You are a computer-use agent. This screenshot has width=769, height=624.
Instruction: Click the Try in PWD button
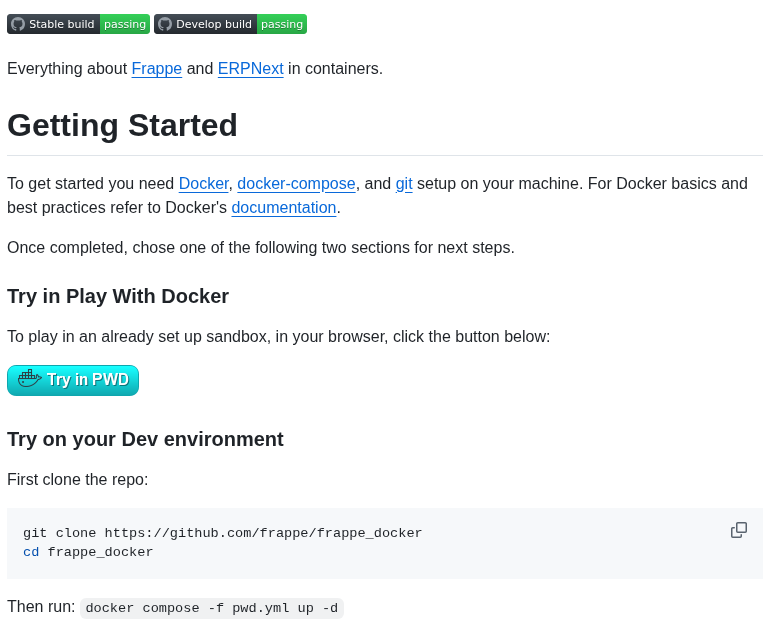pos(73,380)
